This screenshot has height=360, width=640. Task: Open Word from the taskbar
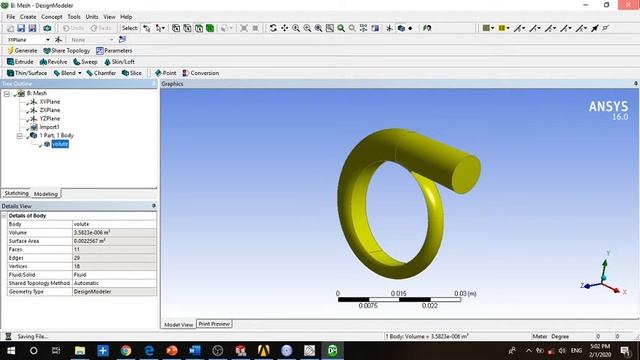(195, 351)
